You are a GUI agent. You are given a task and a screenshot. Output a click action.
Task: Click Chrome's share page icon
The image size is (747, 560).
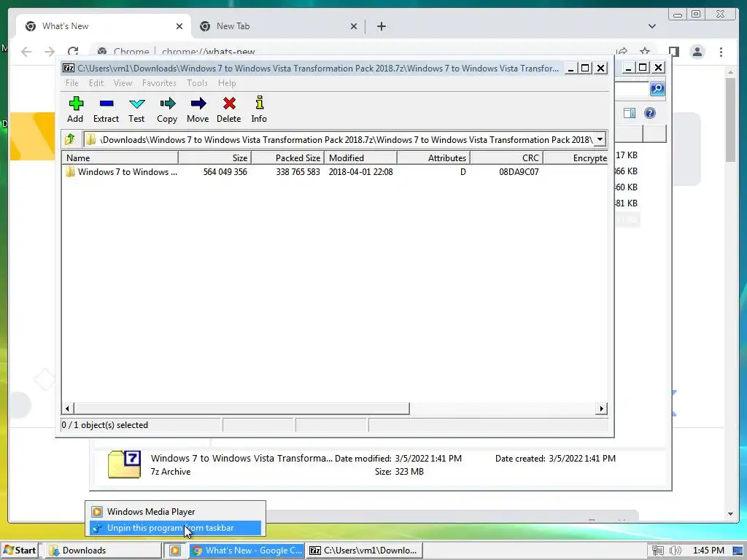coord(622,52)
